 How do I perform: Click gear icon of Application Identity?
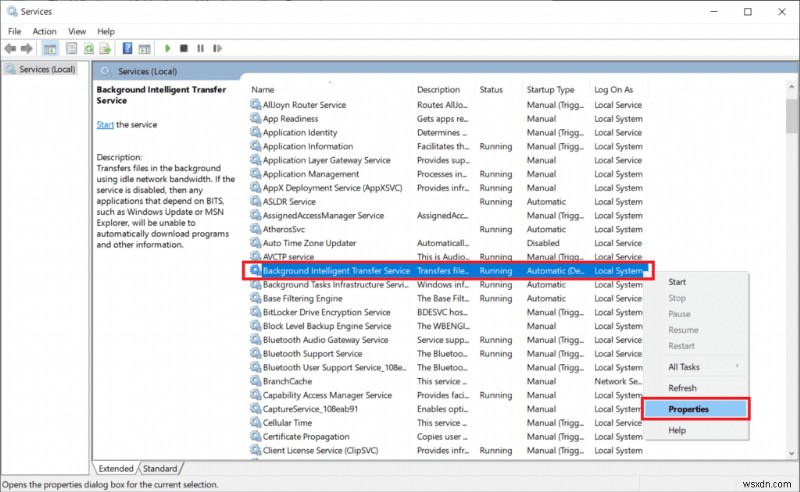point(255,132)
